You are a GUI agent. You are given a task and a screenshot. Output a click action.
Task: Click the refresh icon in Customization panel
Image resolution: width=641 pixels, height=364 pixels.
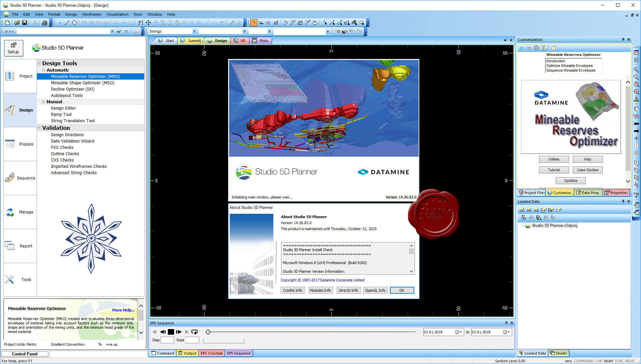click(x=544, y=48)
